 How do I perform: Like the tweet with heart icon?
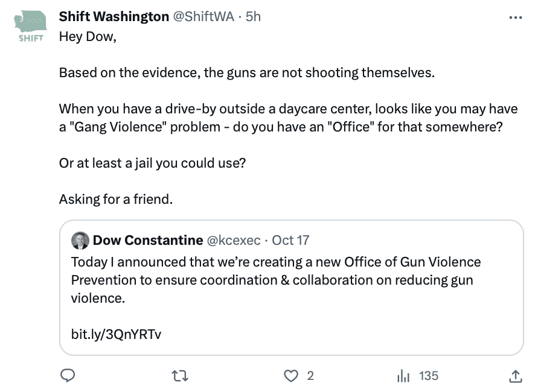click(x=292, y=376)
